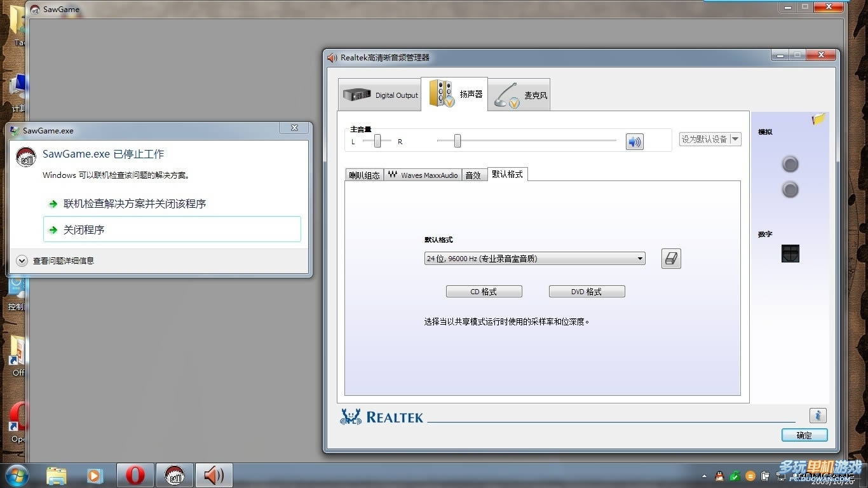The width and height of the screenshot is (868, 488).
Task: Click the power plug tray icon
Action: (x=766, y=476)
